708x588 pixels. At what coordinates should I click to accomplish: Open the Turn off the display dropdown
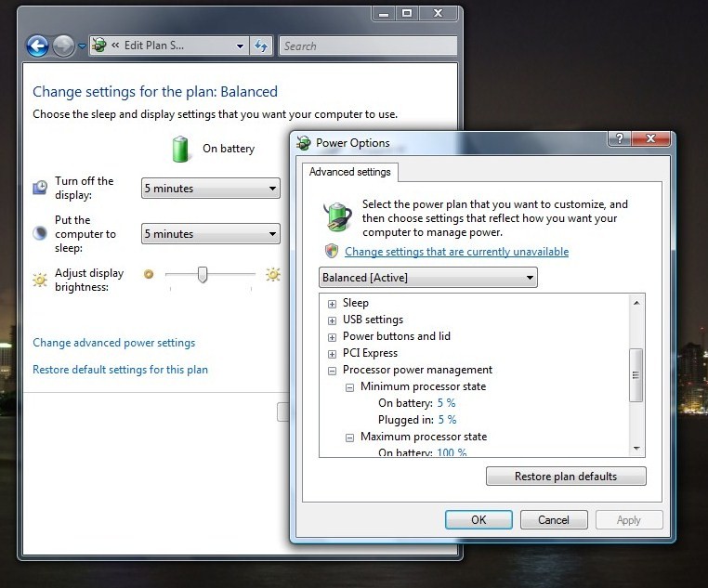pos(210,189)
